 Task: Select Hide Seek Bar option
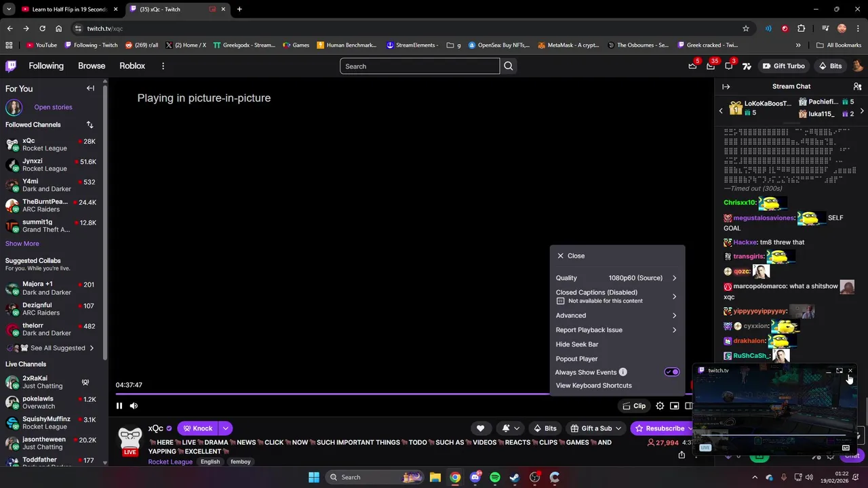point(577,344)
